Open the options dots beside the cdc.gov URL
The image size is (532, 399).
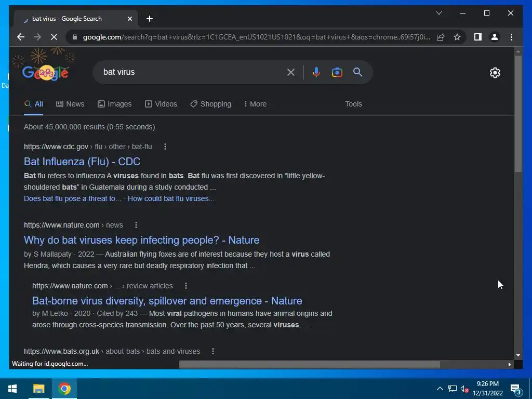coord(165,147)
